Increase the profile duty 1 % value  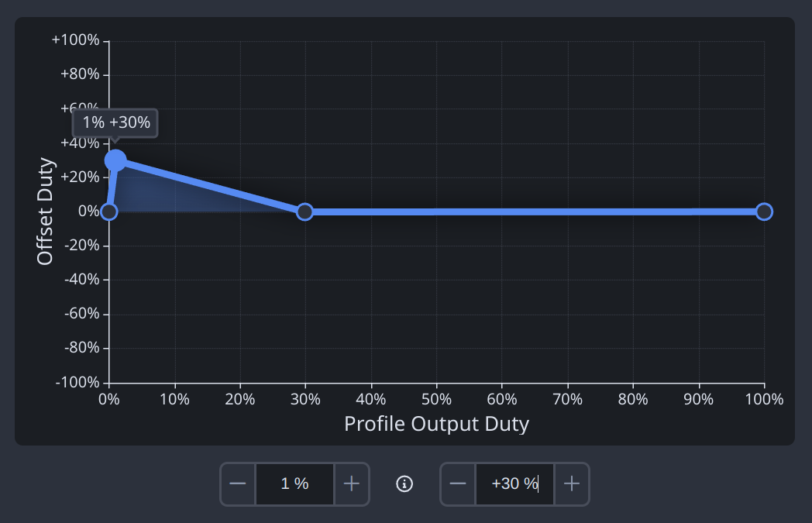point(352,484)
